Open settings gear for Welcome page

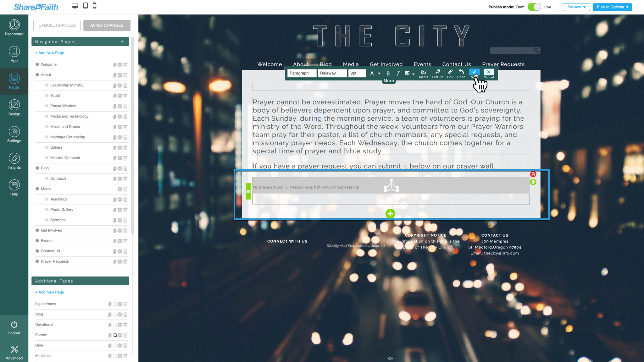pyautogui.click(x=120, y=65)
